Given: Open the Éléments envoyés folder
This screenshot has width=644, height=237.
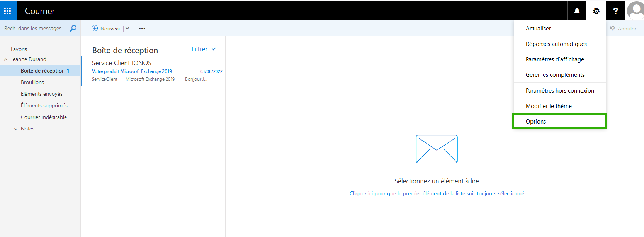Looking at the screenshot, I should tap(42, 94).
